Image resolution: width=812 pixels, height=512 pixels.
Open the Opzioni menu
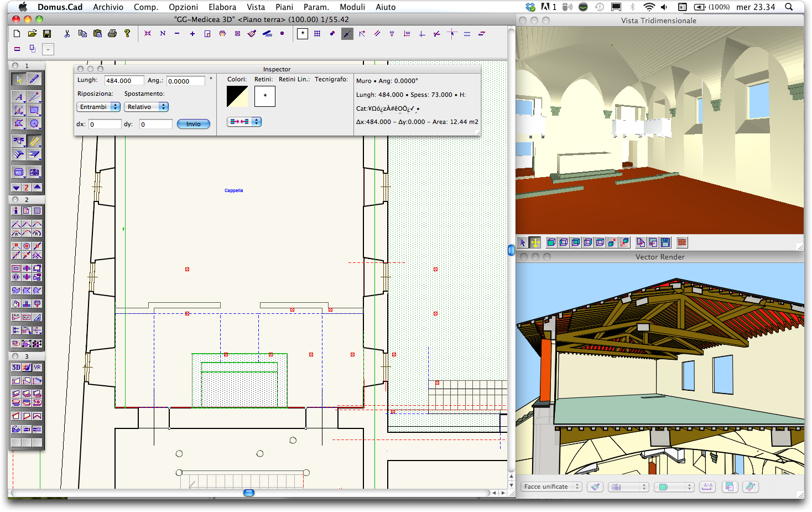click(183, 7)
